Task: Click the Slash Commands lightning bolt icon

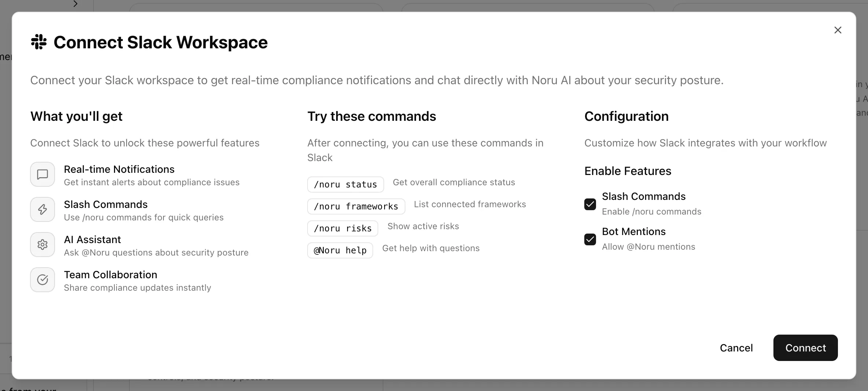Action: click(x=43, y=209)
